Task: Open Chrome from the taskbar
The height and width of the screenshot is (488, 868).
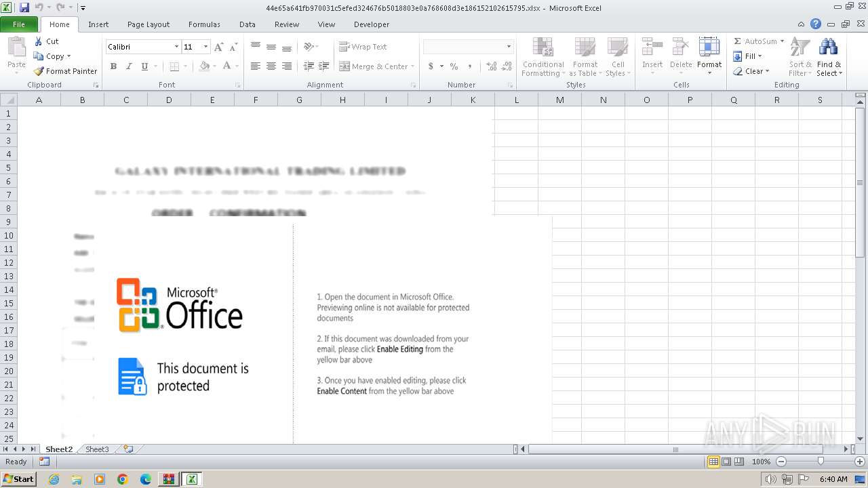Action: pos(123,479)
